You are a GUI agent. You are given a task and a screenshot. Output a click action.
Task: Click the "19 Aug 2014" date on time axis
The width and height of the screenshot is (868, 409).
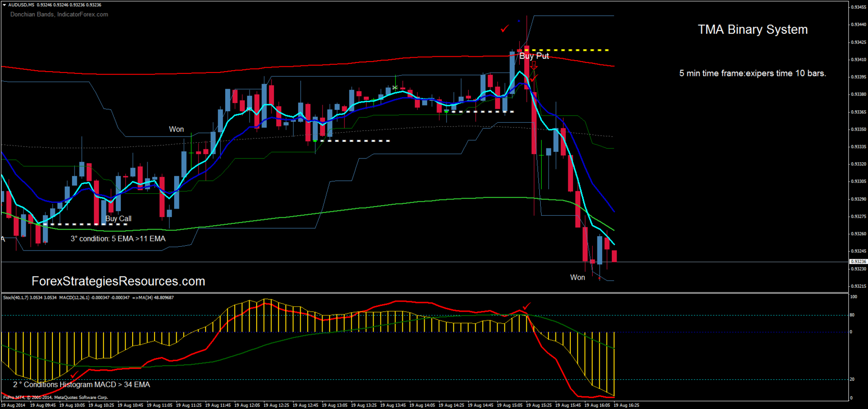click(x=13, y=405)
